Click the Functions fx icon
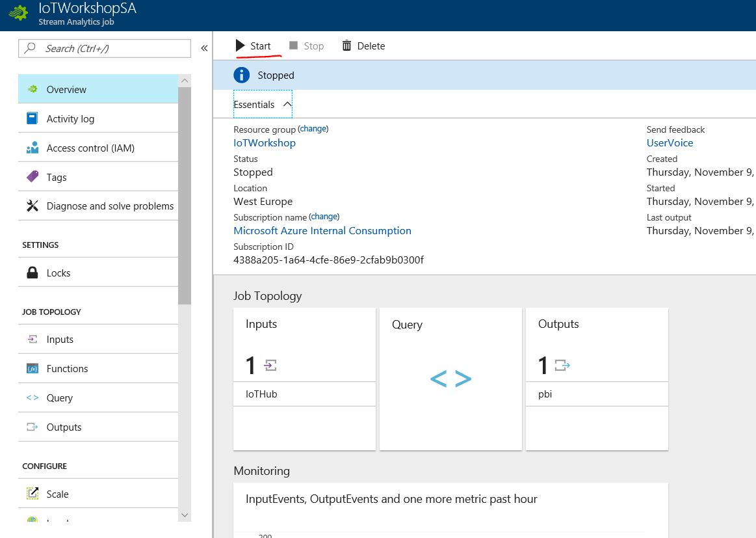Screen dimensions: 756x538 [x=33, y=369]
